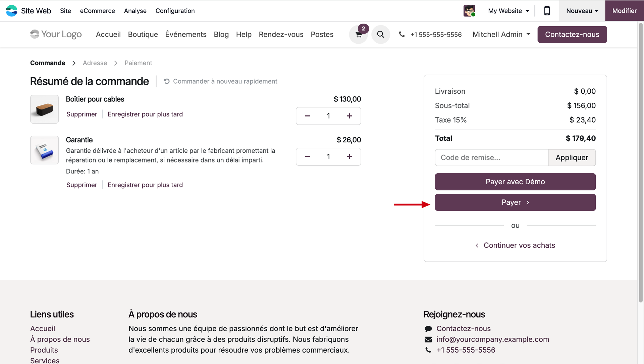Viewport: 644px width, 364px height.
Task: Click Continuer vos achats link
Action: tap(519, 245)
